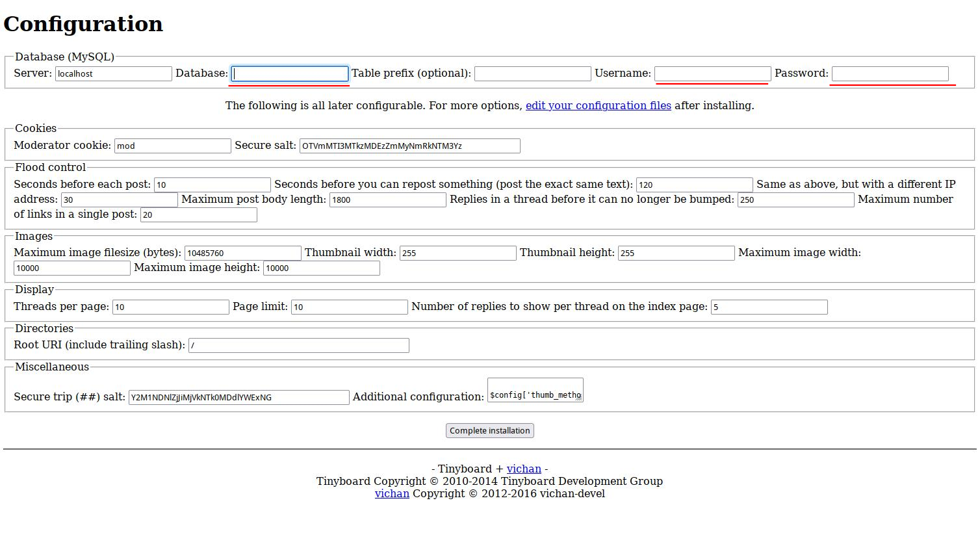
Task: Select the Maximum image width field
Action: click(72, 268)
